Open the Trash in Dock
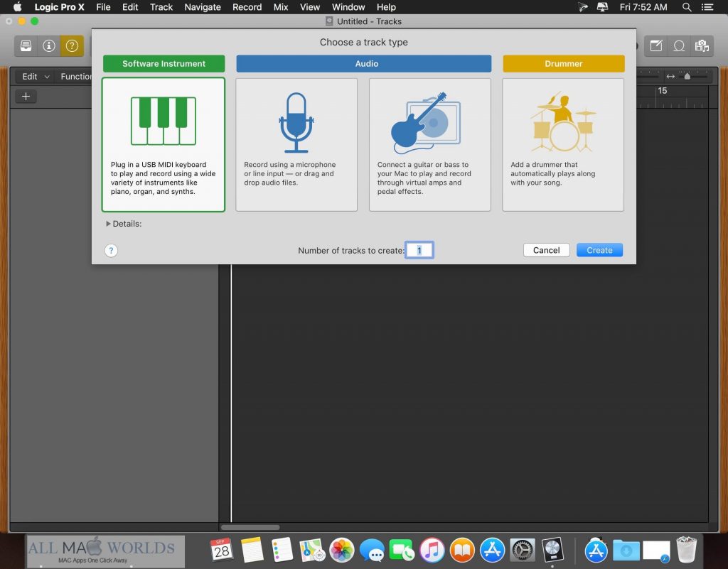Screen dimensions: 728x569 [686, 550]
